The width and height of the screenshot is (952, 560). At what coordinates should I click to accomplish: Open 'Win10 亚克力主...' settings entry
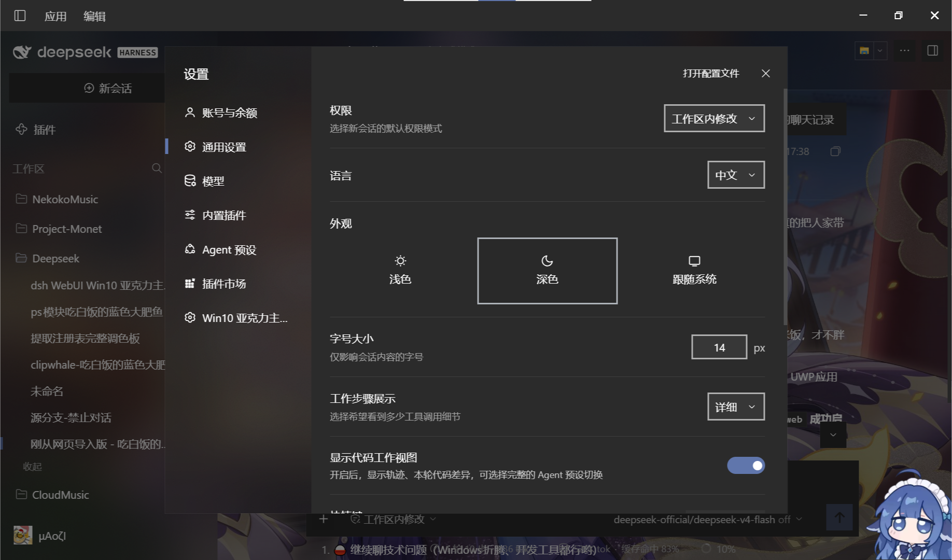click(236, 318)
